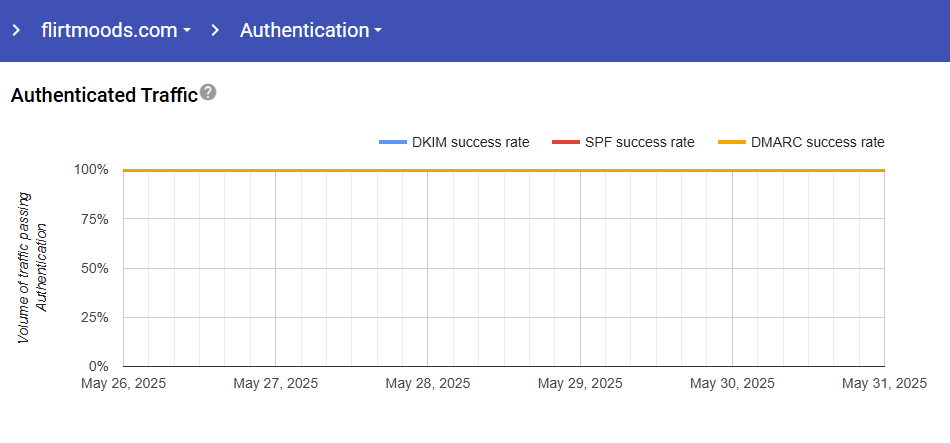950x443 pixels.
Task: Open the flirtmoods.com domain dropdown
Action: point(115,30)
